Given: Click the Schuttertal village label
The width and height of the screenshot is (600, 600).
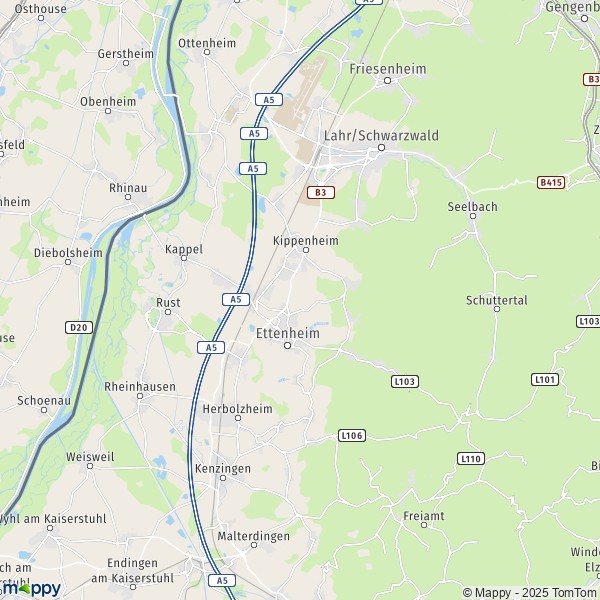Looking at the screenshot, I should coord(497,300).
